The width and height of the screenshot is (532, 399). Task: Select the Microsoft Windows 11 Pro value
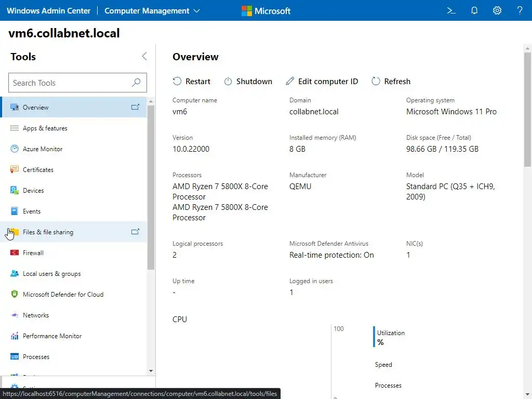[x=451, y=112]
